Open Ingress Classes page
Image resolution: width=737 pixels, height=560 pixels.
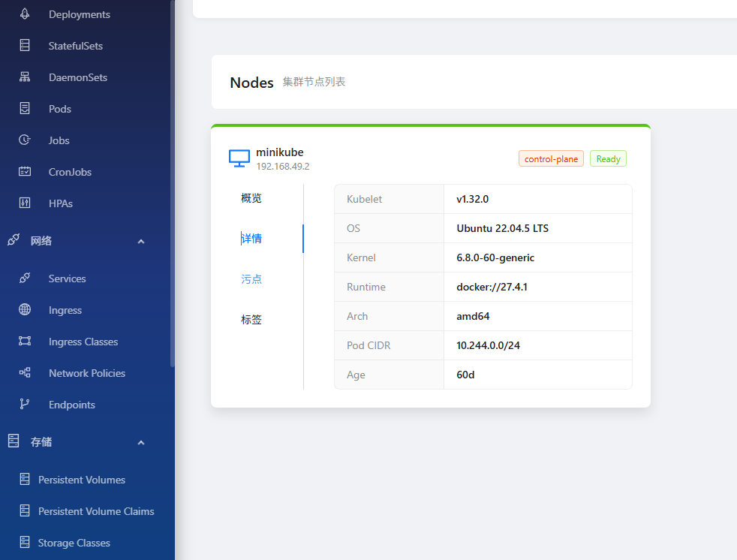(x=83, y=342)
